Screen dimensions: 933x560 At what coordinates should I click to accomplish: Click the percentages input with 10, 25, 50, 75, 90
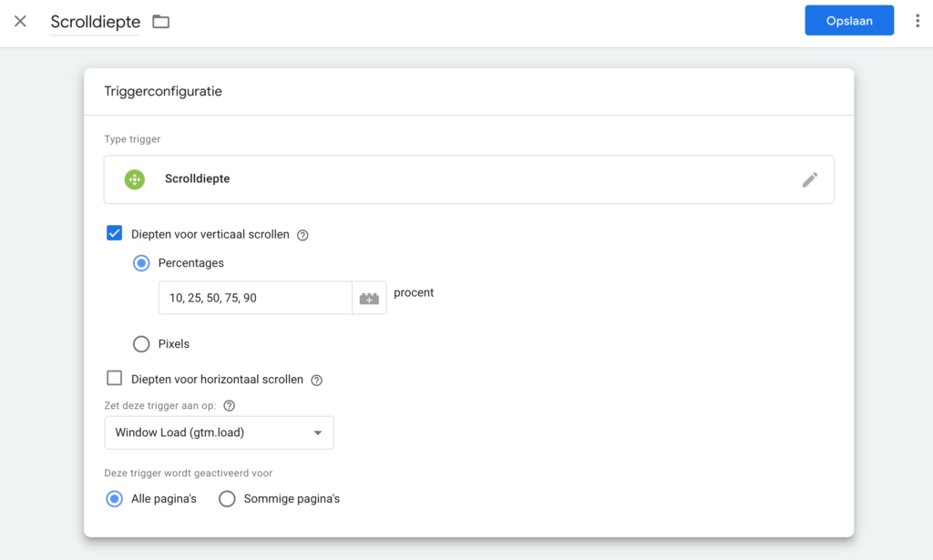pos(255,298)
